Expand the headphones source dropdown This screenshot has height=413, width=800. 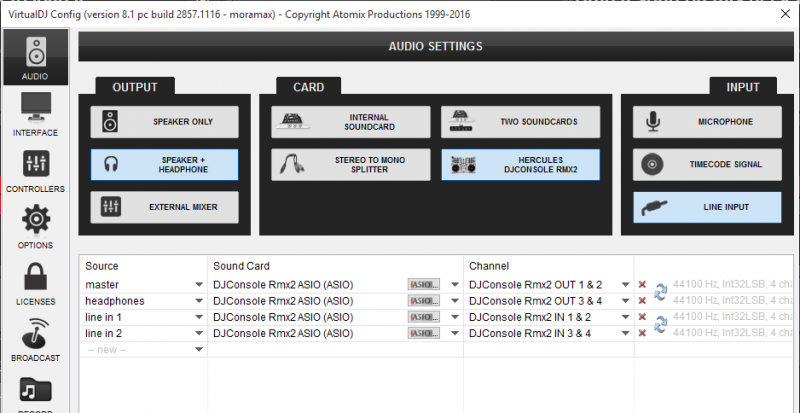(199, 301)
